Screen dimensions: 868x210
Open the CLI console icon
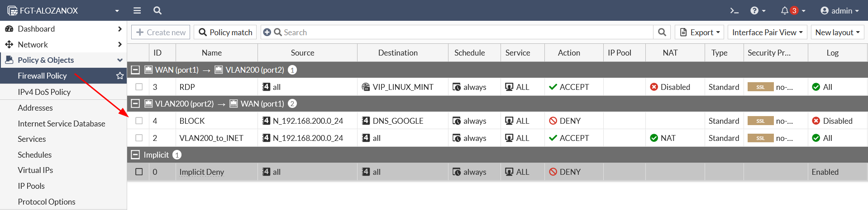(734, 10)
